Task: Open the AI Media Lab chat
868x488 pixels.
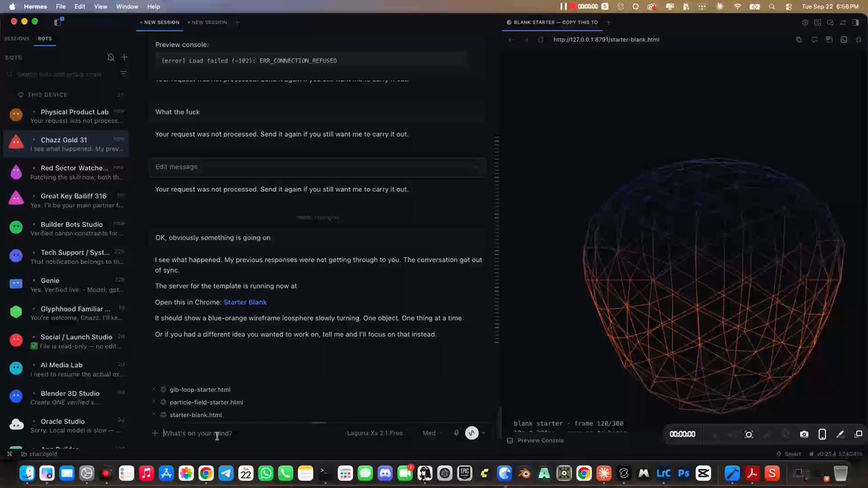Action: coord(65,369)
